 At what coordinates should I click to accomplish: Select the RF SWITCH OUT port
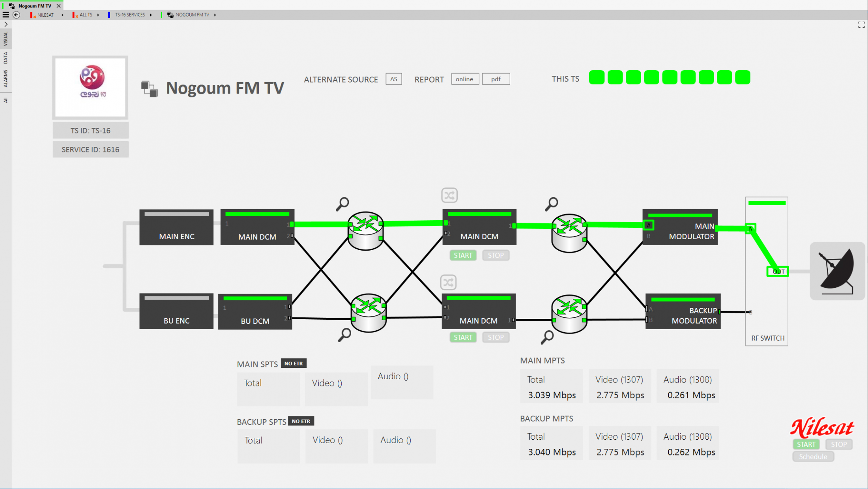(x=778, y=272)
